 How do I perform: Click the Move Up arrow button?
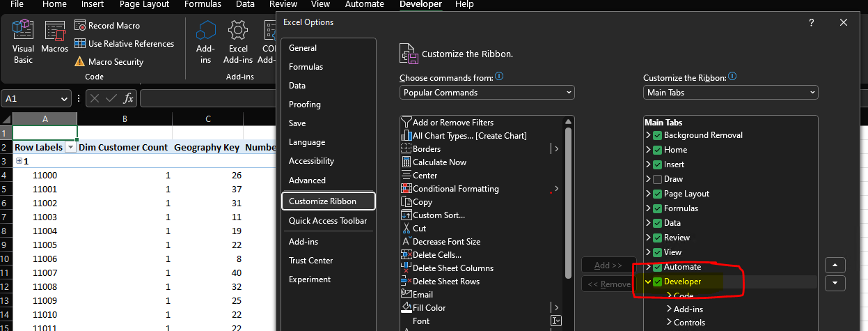click(835, 265)
